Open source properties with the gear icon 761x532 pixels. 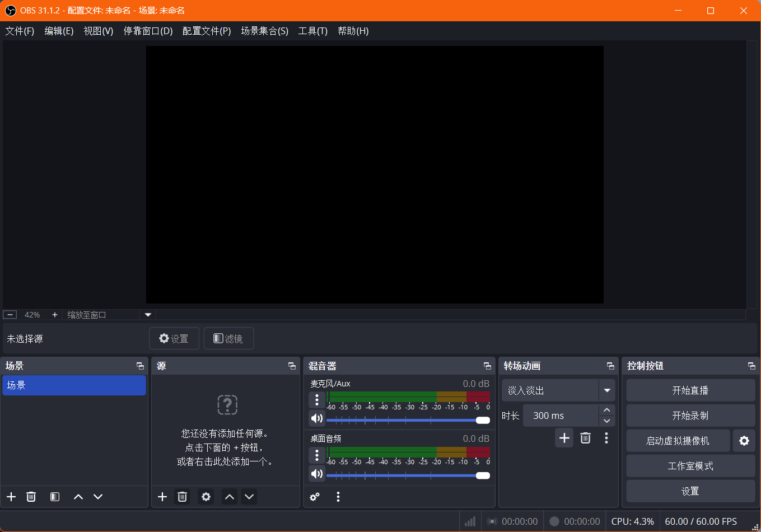206,496
